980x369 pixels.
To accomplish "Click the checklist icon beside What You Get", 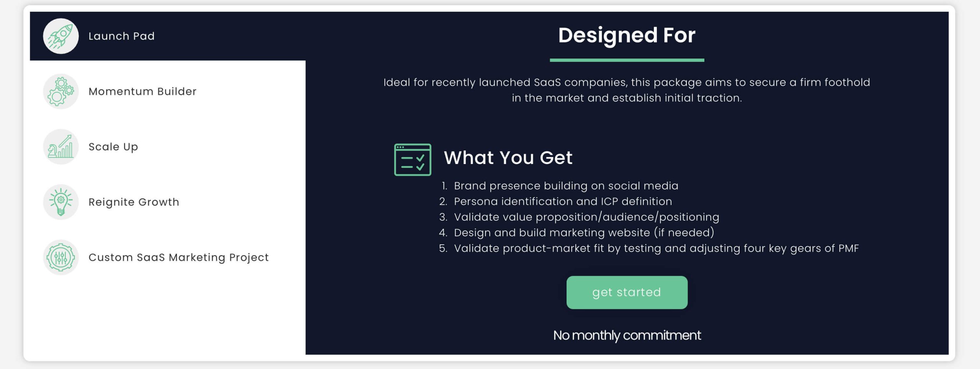I will [413, 160].
